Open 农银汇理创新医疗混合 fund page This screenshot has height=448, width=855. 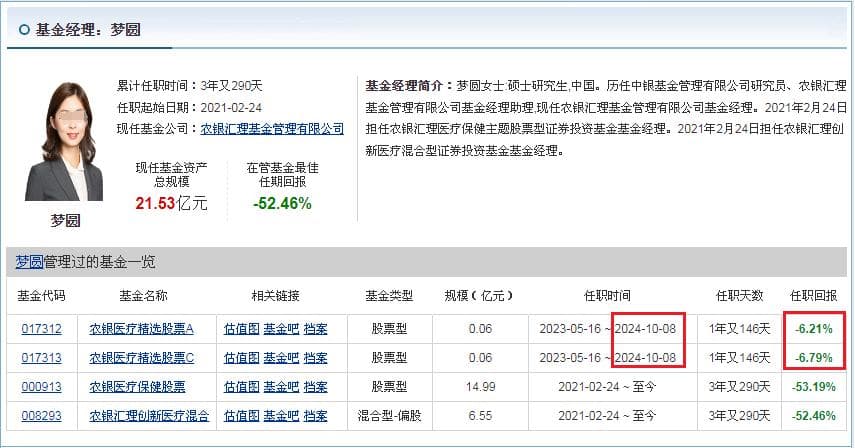(x=149, y=415)
